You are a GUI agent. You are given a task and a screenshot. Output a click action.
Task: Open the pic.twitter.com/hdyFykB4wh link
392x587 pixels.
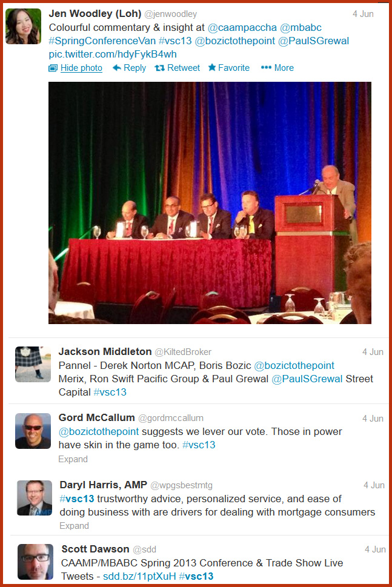click(x=113, y=55)
